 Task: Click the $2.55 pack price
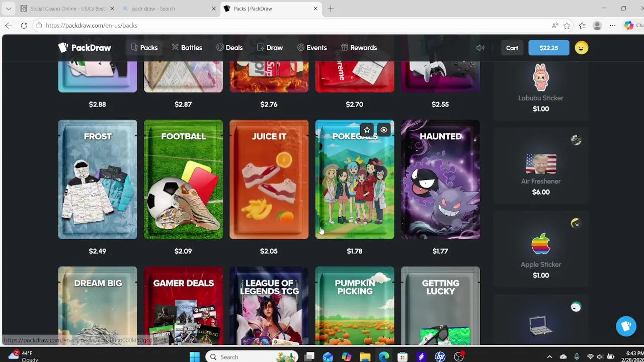click(x=440, y=104)
